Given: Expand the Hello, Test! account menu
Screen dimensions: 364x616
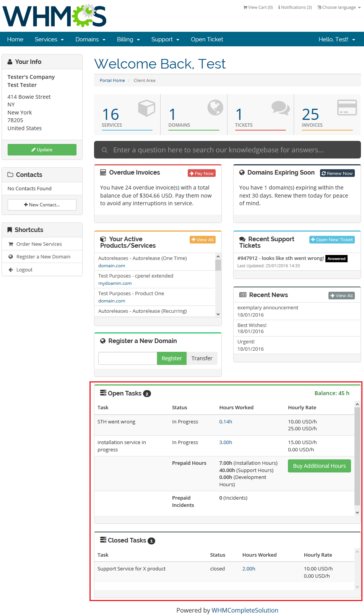Looking at the screenshot, I should click(x=337, y=39).
